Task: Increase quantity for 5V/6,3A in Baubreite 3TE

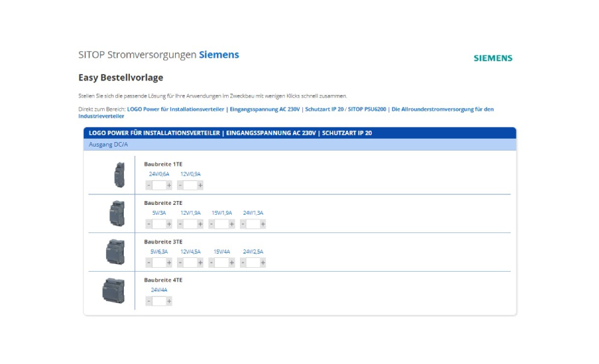Action: 169,263
